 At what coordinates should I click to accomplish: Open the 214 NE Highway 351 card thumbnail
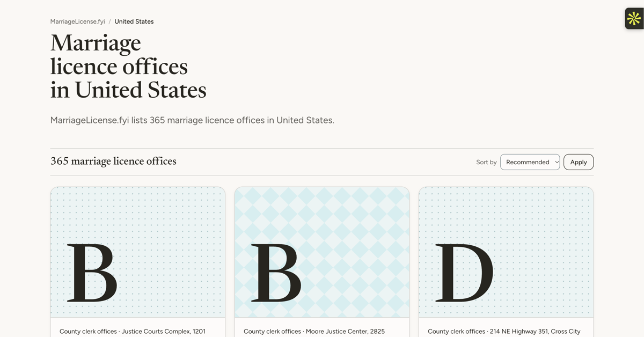click(506, 252)
